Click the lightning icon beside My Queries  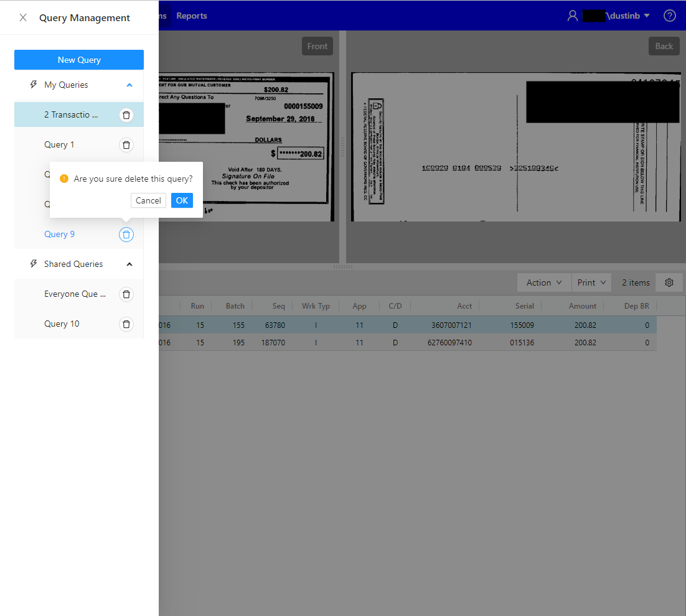(x=33, y=85)
